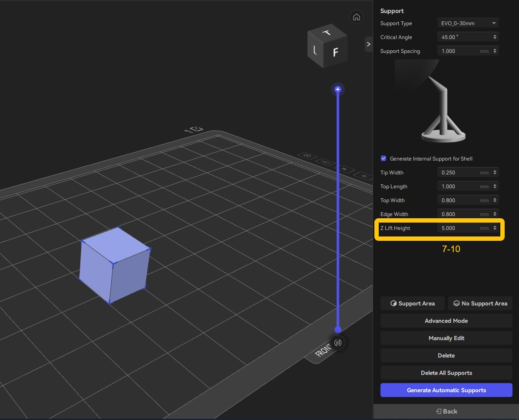
Task: Select the blue cube model
Action: pos(115,265)
